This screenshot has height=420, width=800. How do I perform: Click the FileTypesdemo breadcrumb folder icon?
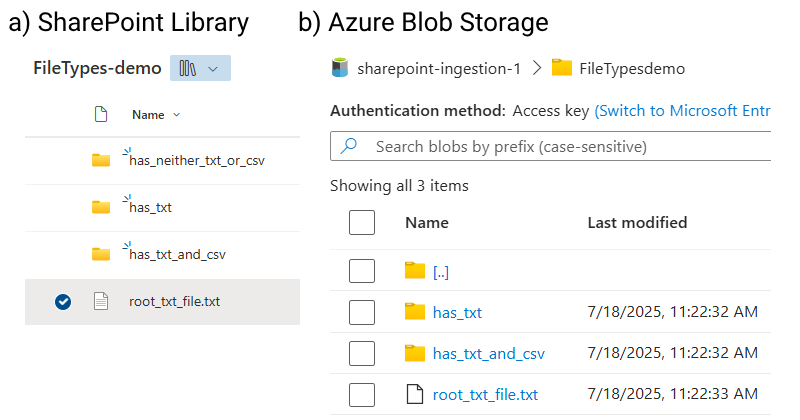[562, 68]
